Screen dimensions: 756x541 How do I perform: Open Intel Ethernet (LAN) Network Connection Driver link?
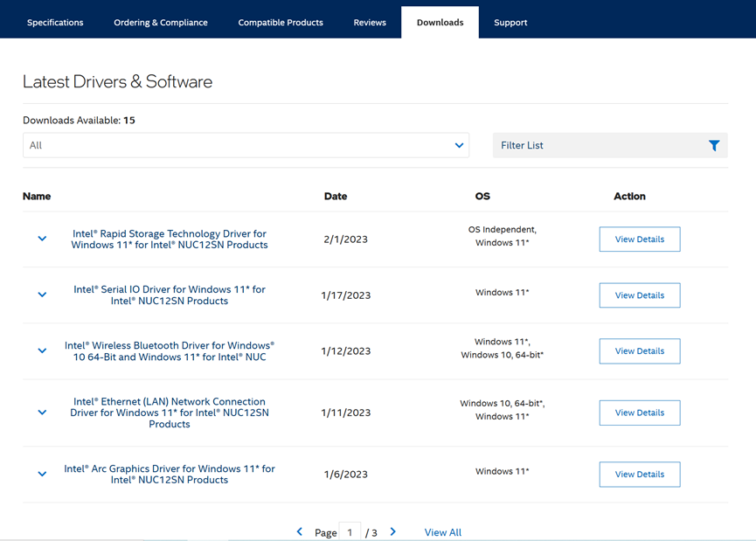[x=170, y=413]
